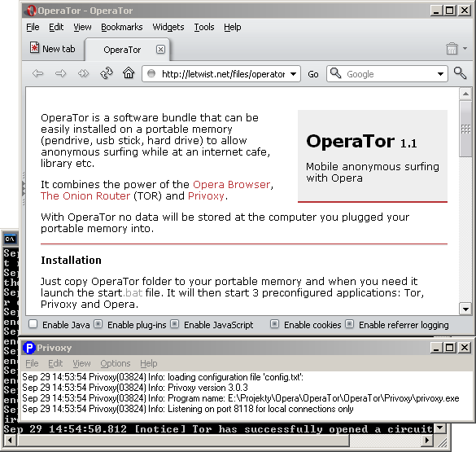Open the Privoxy View menu
Screen dimensions: 476x452
point(81,363)
